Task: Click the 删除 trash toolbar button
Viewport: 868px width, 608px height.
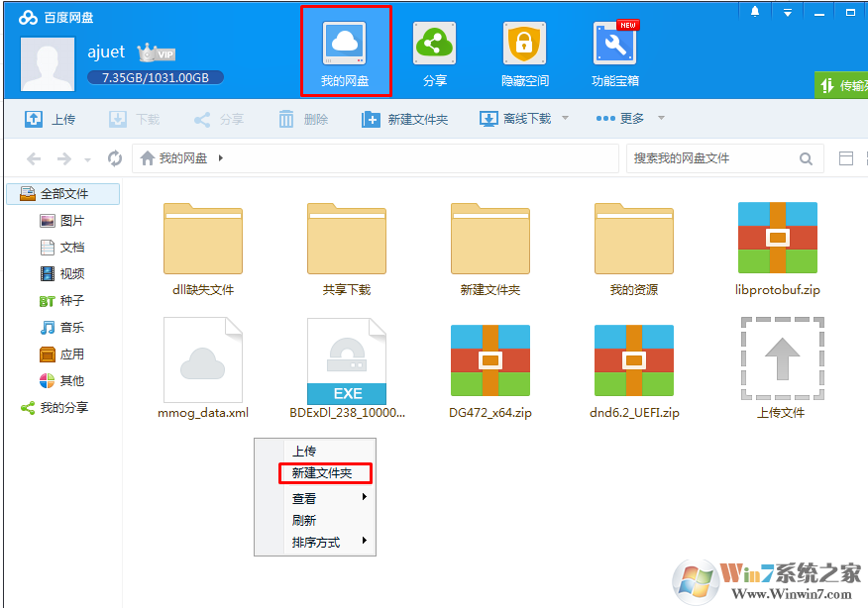Action: [303, 119]
